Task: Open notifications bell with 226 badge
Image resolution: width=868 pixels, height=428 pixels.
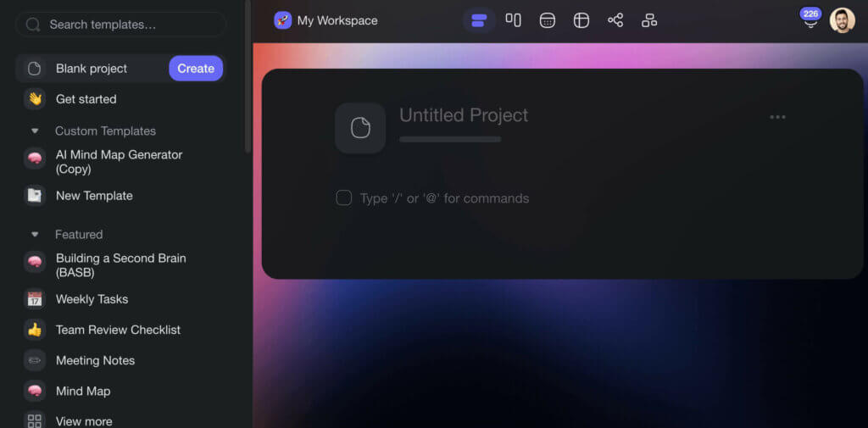Action: point(810,21)
